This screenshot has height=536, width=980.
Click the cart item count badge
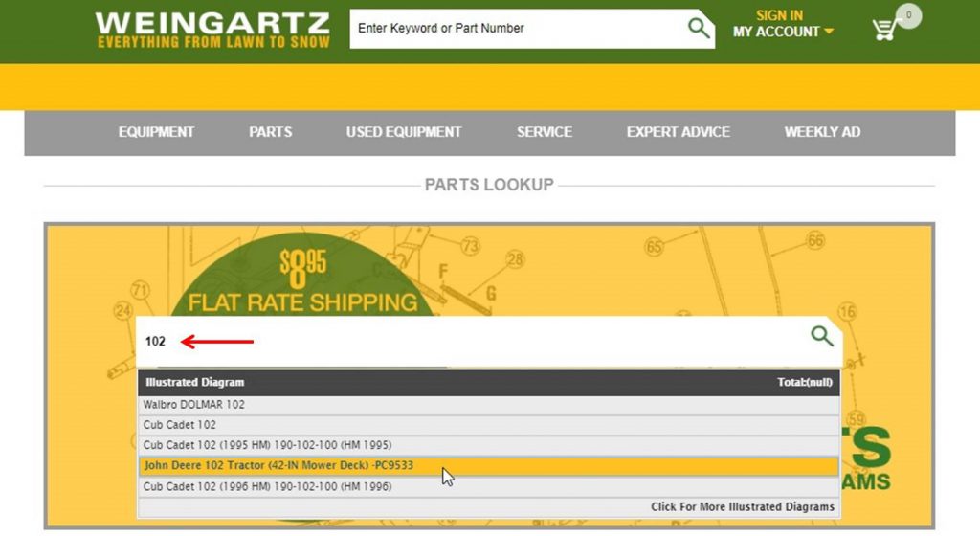coord(909,15)
